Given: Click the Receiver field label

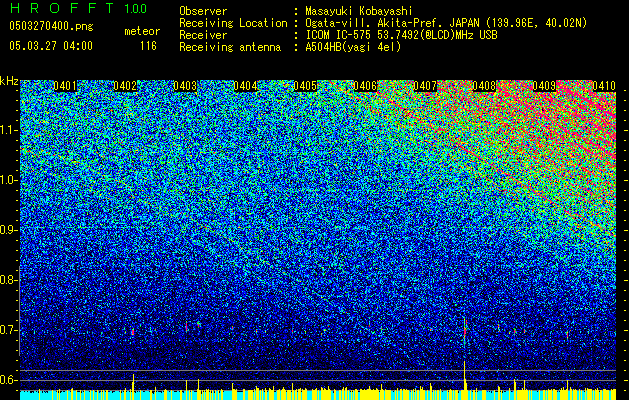Looking at the screenshot, I should [203, 35].
